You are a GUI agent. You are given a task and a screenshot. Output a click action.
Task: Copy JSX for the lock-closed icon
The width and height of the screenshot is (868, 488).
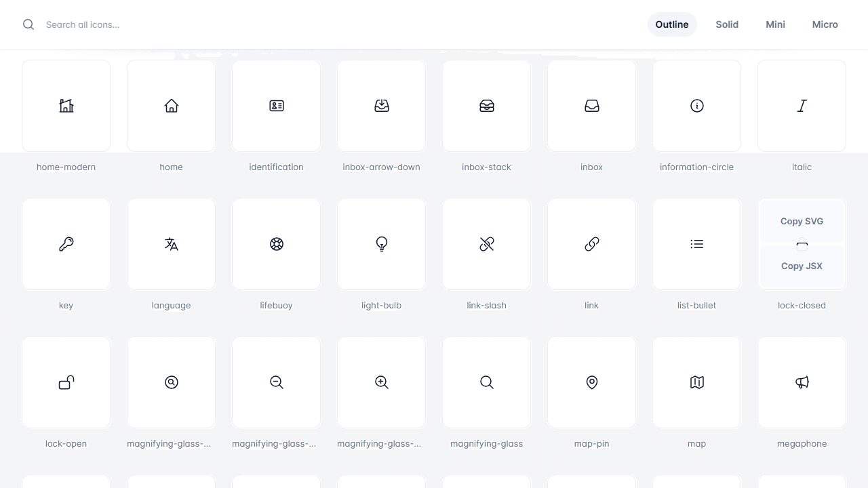pos(802,266)
